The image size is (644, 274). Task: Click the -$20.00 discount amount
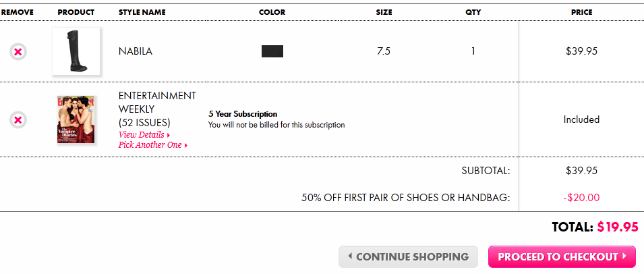pyautogui.click(x=581, y=198)
